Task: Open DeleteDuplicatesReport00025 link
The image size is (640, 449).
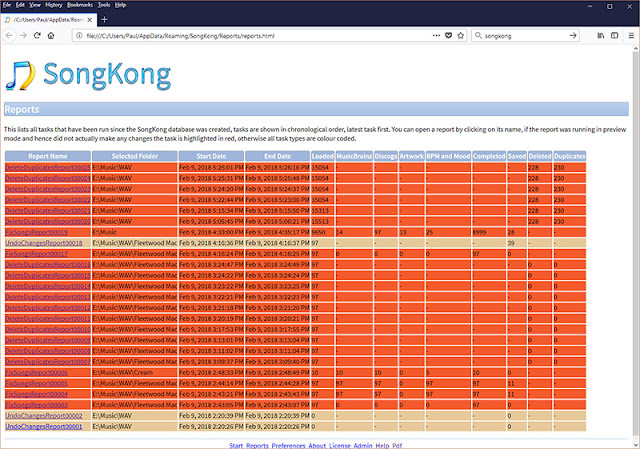Action: pos(48,167)
